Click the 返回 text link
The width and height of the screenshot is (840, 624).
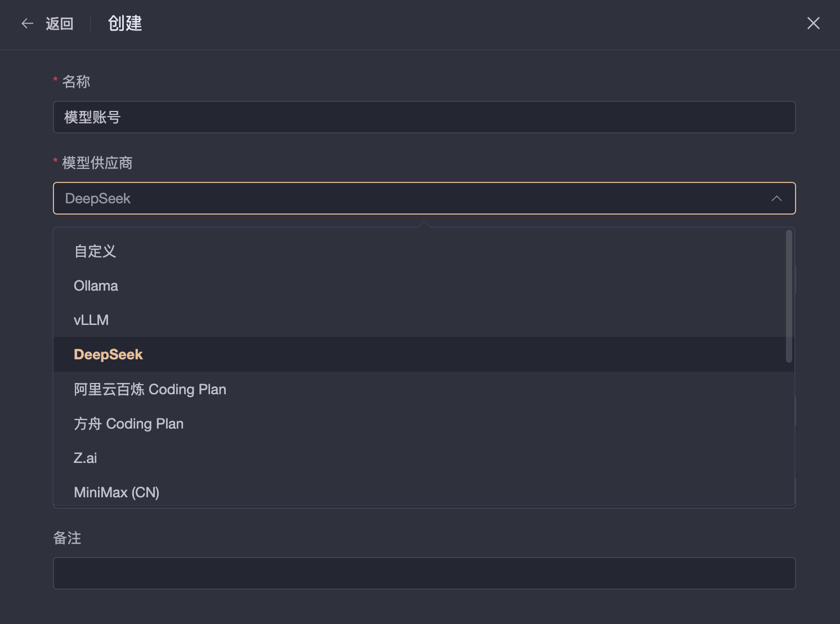tap(60, 24)
